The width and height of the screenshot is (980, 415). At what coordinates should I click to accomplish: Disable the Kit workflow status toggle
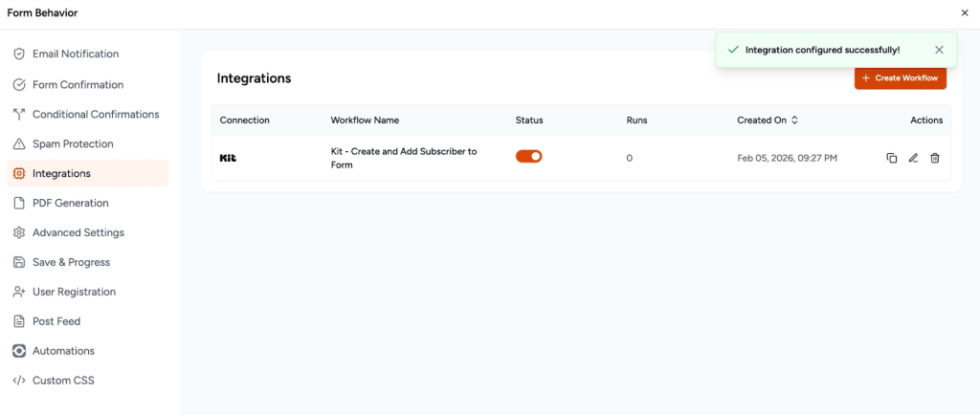529,156
